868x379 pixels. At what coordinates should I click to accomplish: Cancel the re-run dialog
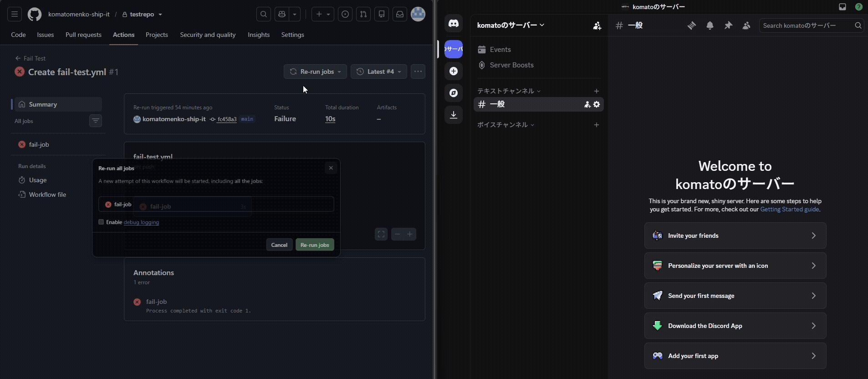point(279,245)
